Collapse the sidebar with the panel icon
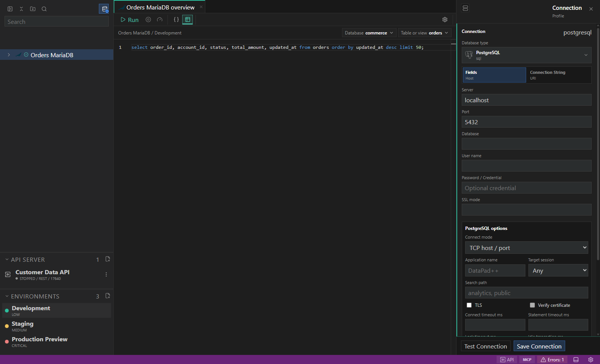 [x=10, y=9]
